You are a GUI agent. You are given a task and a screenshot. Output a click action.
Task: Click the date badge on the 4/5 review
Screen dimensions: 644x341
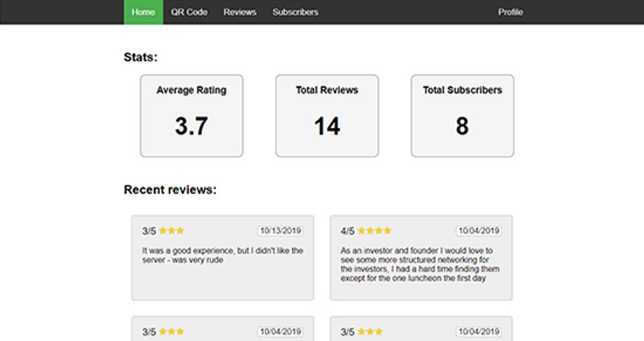pyautogui.click(x=479, y=231)
